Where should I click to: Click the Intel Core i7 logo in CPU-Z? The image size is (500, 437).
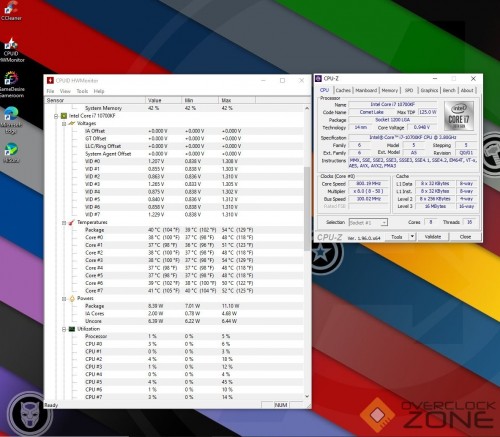click(459, 116)
